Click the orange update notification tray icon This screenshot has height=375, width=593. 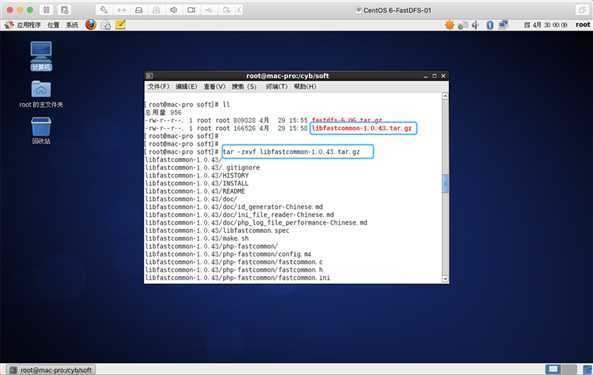click(449, 25)
